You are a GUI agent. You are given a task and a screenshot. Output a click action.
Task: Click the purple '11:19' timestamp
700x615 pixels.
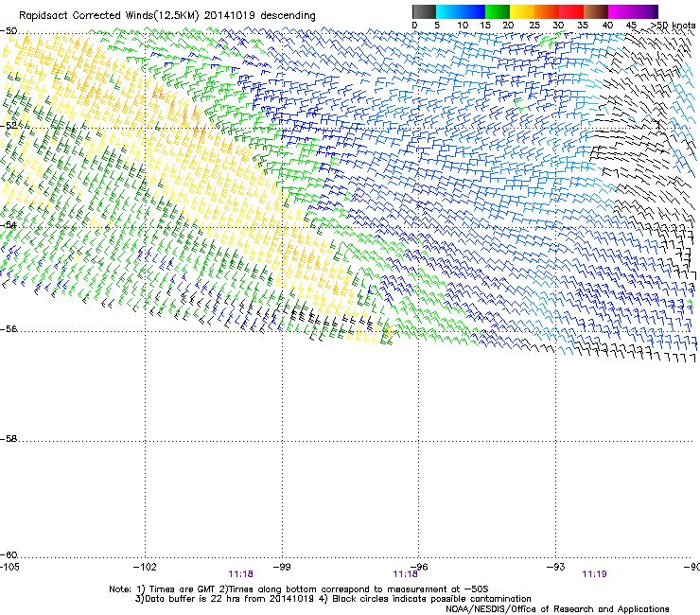pos(594,574)
